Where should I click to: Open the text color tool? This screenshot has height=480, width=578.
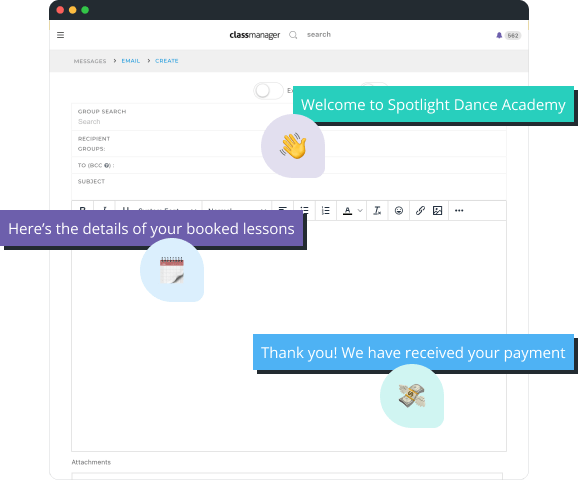pos(347,211)
